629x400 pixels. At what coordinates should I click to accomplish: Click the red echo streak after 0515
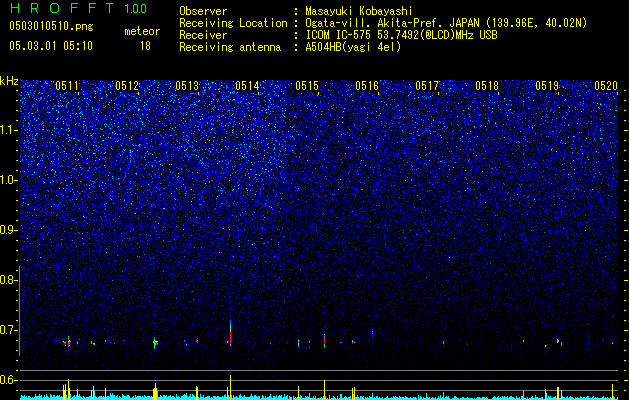325,339
